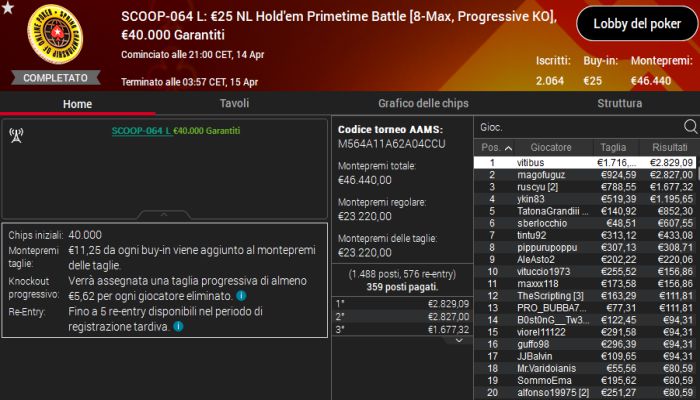Select the player row sberlocchio
The image size is (700, 400).
tap(585, 223)
